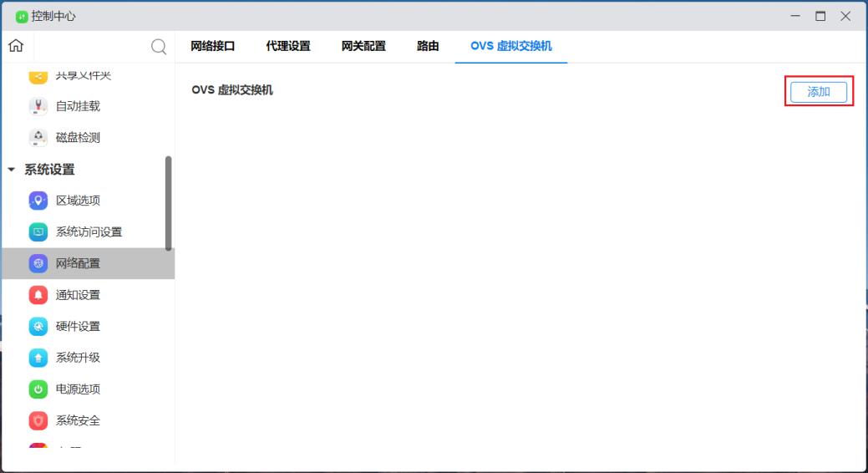Select the 磁盘检测 sidebar item
The height and width of the screenshot is (473, 868).
pos(78,138)
